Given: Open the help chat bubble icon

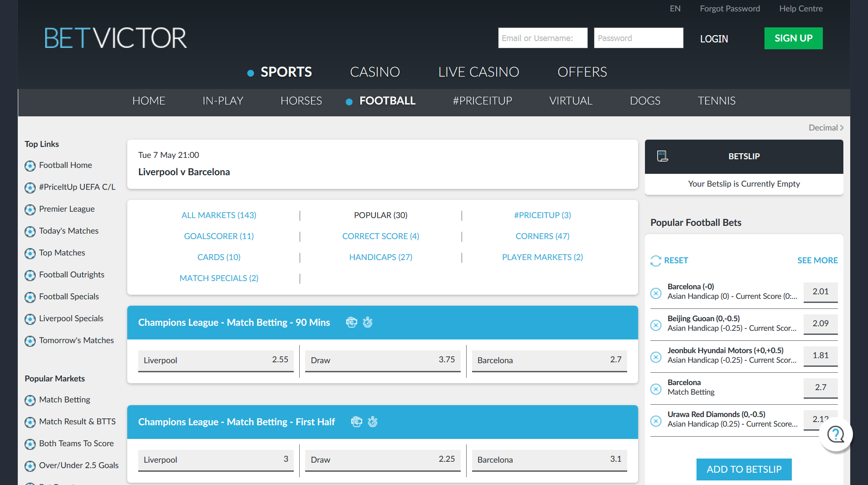Looking at the screenshot, I should 836,434.
